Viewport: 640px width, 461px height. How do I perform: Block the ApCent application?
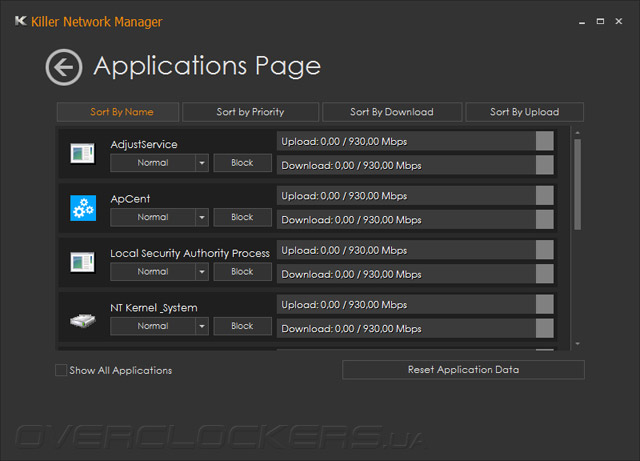tap(242, 217)
